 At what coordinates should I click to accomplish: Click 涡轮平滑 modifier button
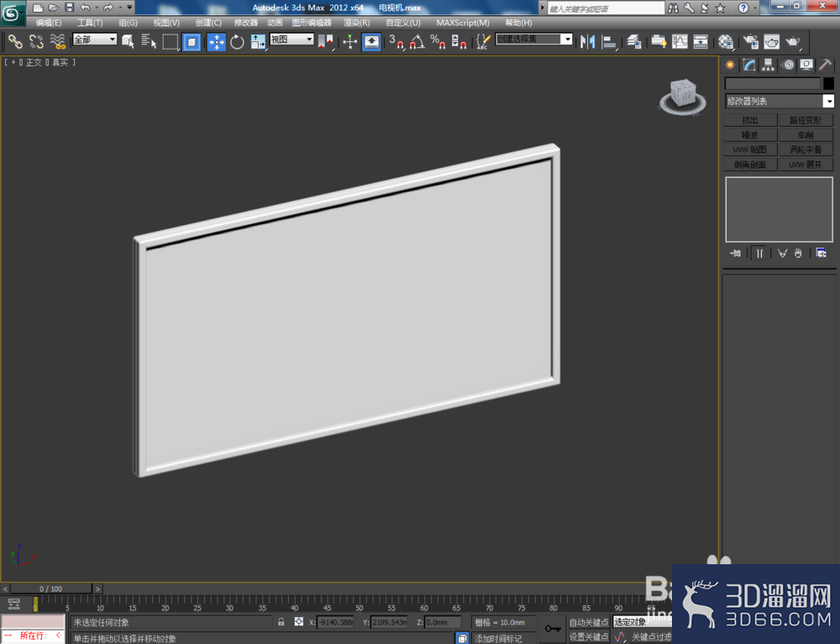pos(806,149)
